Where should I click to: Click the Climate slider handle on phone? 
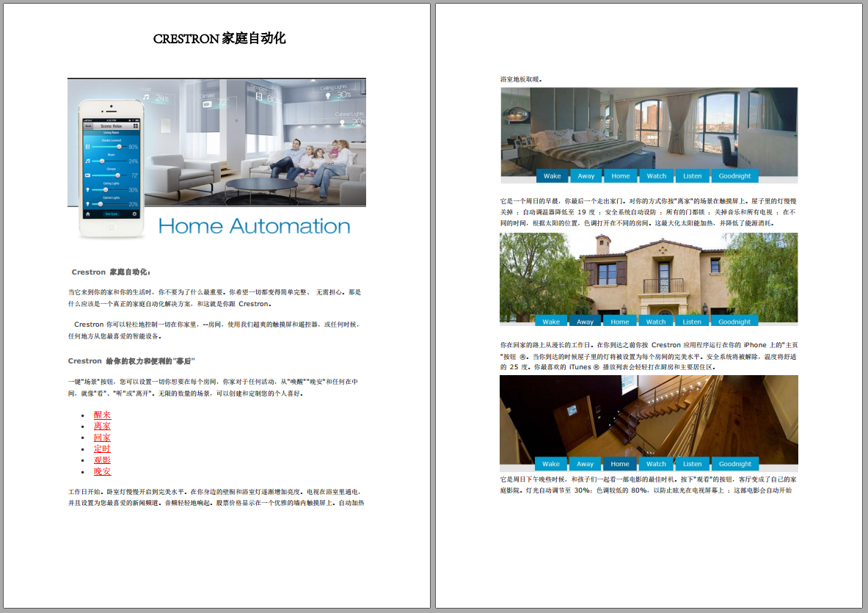(x=117, y=175)
